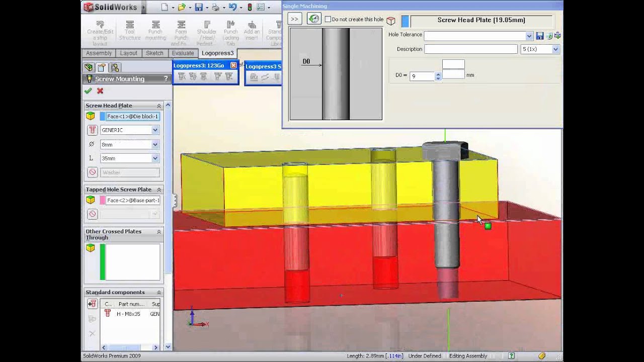Click the Save icon in SolidWorks toolbar
644x362 pixels.
(x=199, y=7)
